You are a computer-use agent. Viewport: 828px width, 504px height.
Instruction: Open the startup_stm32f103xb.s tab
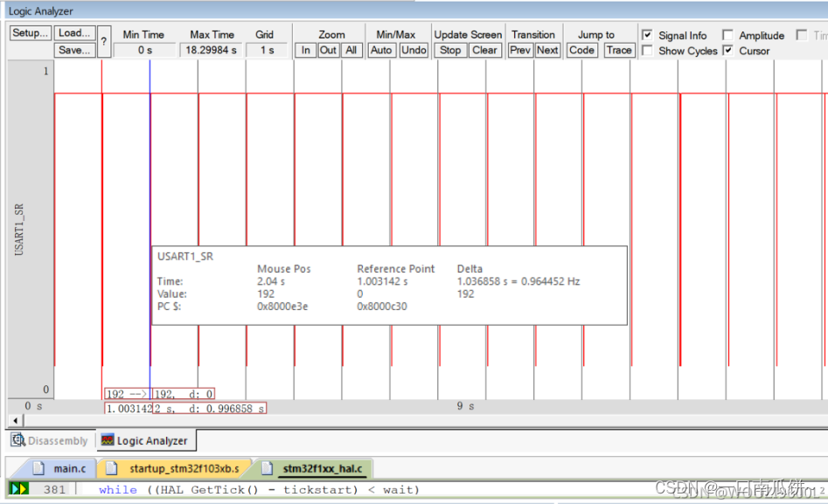(x=176, y=469)
